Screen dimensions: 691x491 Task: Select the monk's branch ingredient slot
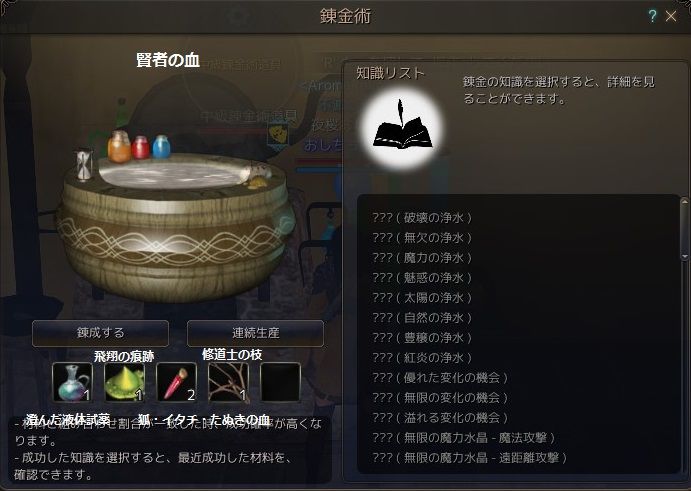228,382
